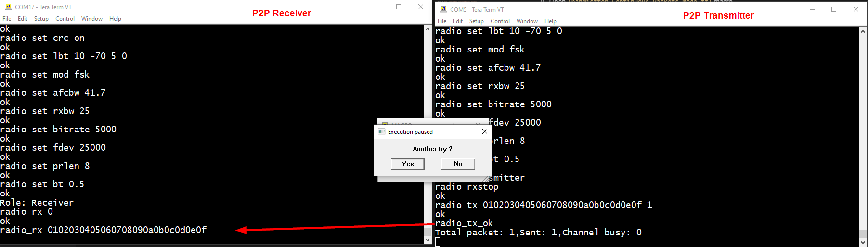Click 'radio set crc on' line in receiver

(x=42, y=38)
